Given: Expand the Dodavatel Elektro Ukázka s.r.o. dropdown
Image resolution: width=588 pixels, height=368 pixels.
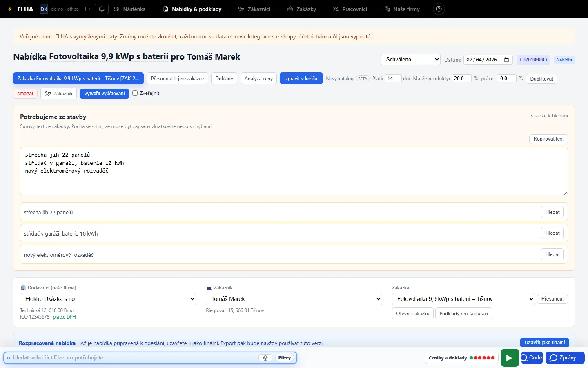Looking at the screenshot, I should point(108,299).
